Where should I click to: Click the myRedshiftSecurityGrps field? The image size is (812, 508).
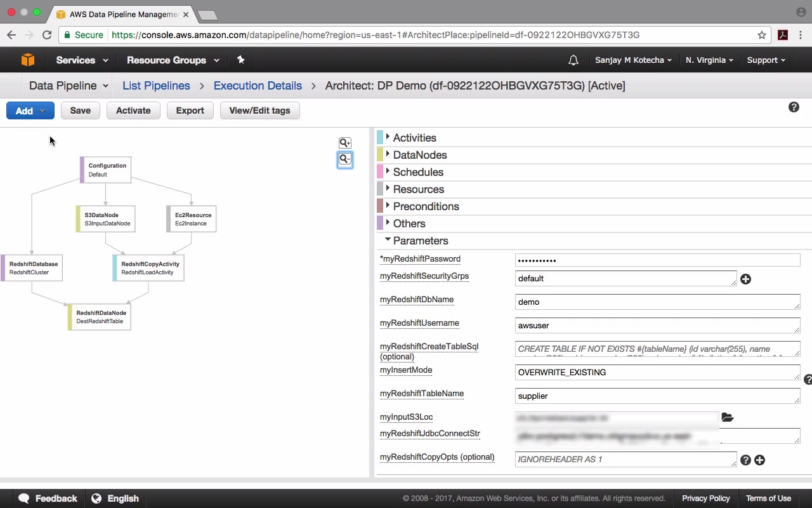tap(626, 279)
